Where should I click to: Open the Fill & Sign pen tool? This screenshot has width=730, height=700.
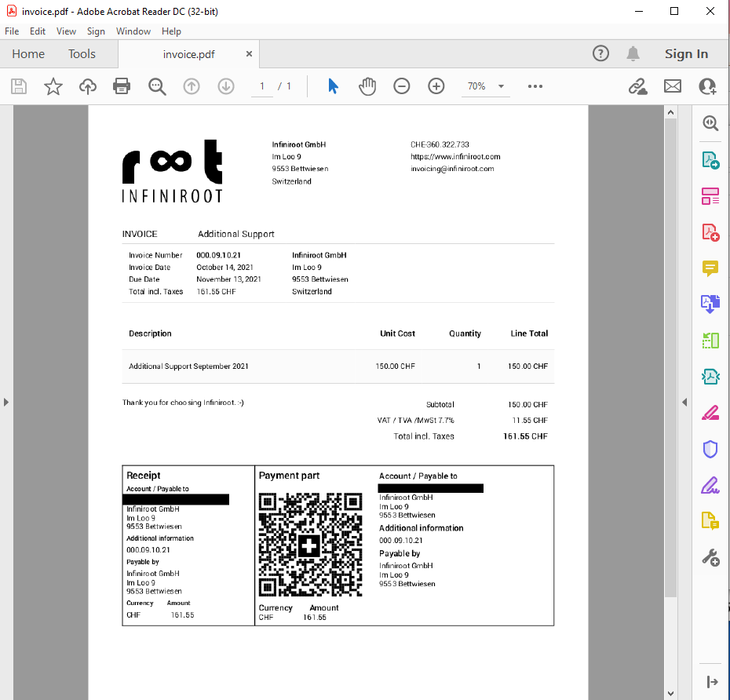pyautogui.click(x=710, y=485)
